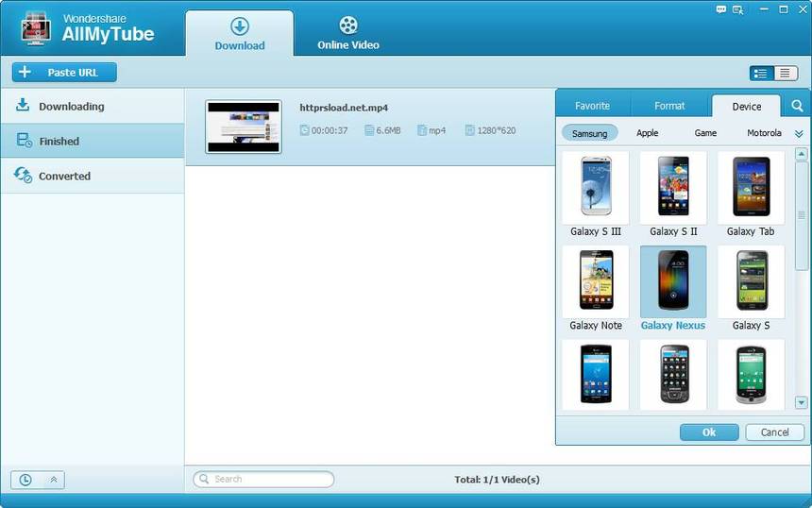The height and width of the screenshot is (508, 812).
Task: Click the Total: 1/1 Video(s) status text
Action: pyautogui.click(x=498, y=480)
